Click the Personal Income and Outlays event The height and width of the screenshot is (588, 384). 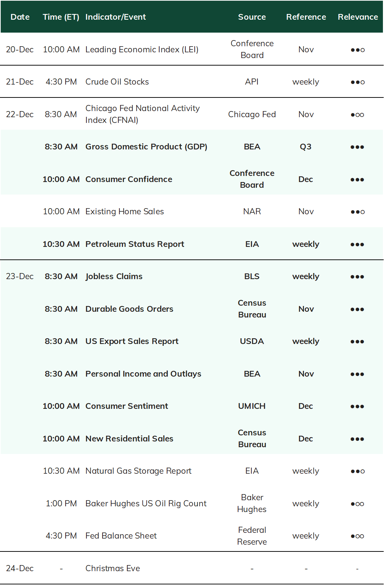[x=143, y=374]
